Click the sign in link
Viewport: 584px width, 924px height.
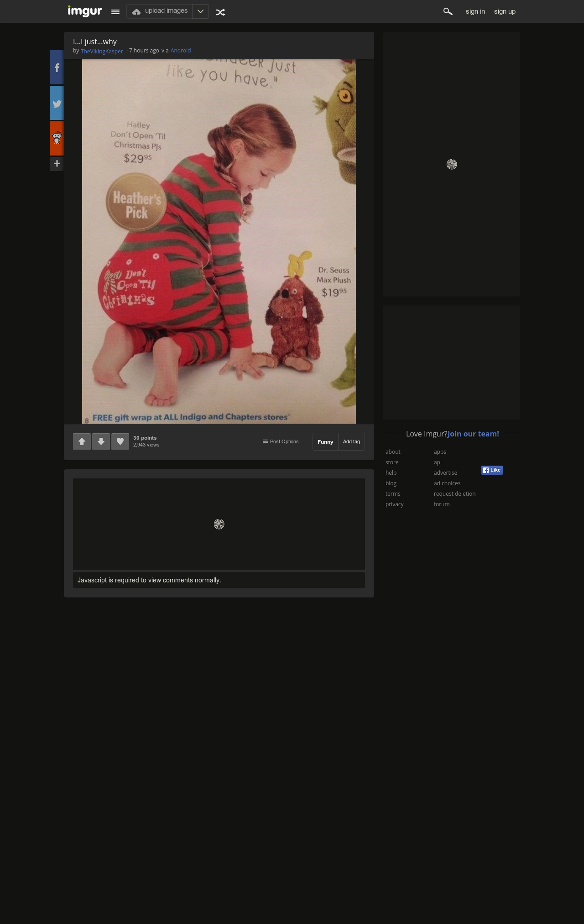[x=475, y=11]
